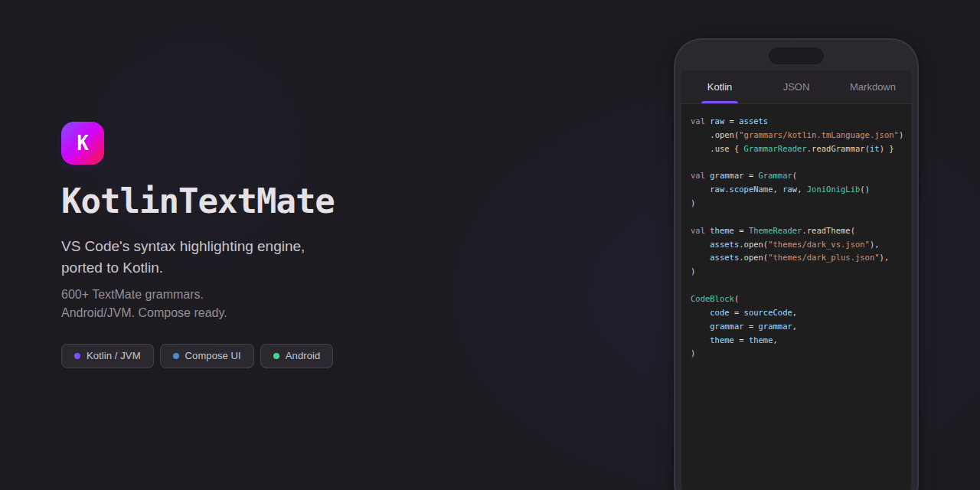Click the '600+ TextMate grammars' text

click(x=132, y=294)
